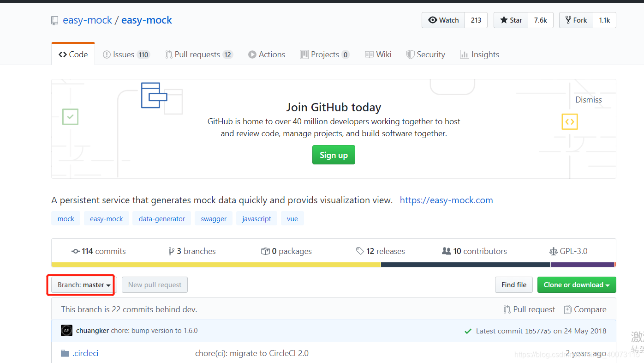Open the easy-mock owner link
The height and width of the screenshot is (363, 644).
(87, 20)
